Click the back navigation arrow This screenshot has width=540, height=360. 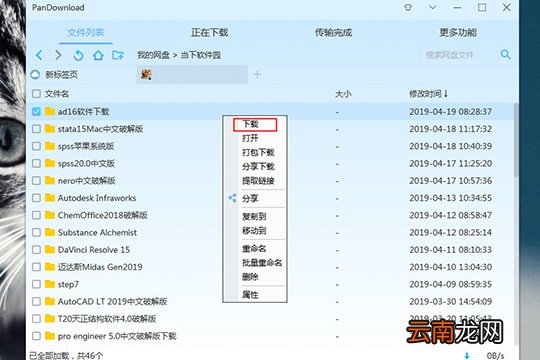pos(39,55)
